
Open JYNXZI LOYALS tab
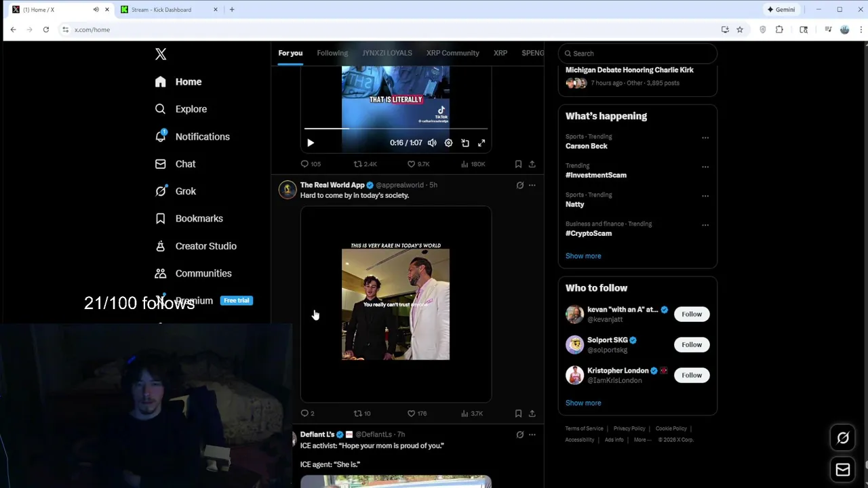(387, 53)
